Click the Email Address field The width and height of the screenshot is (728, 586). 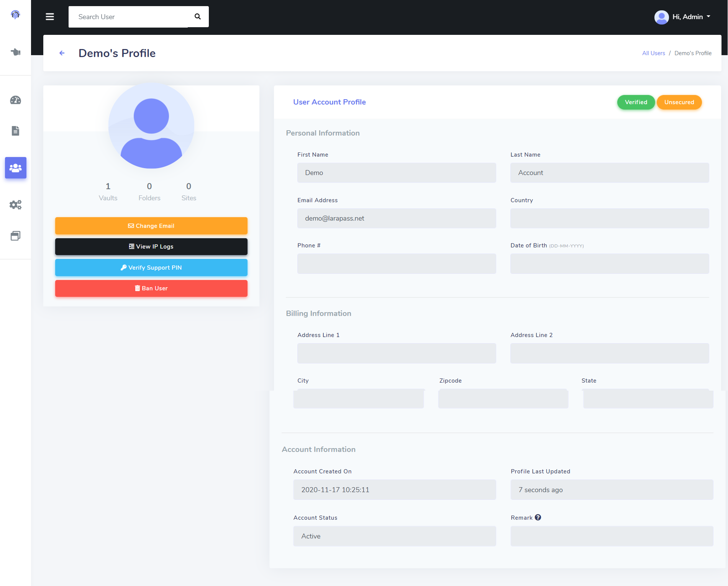(x=397, y=218)
